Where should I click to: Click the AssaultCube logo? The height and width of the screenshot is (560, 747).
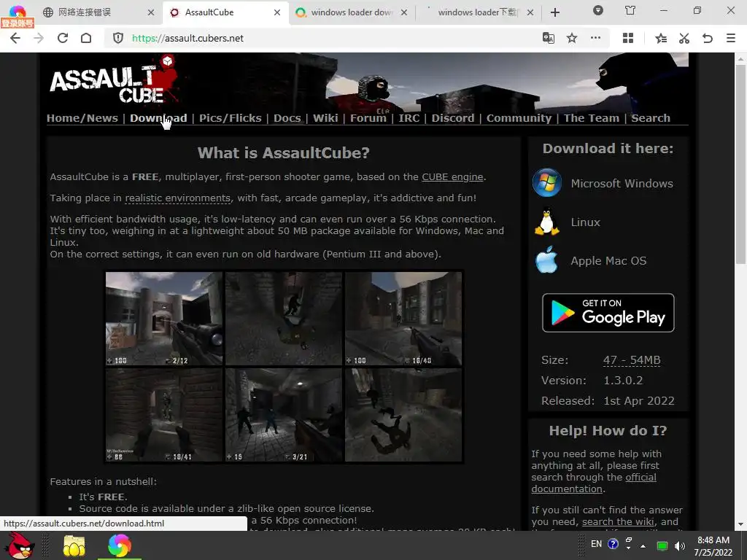point(115,80)
